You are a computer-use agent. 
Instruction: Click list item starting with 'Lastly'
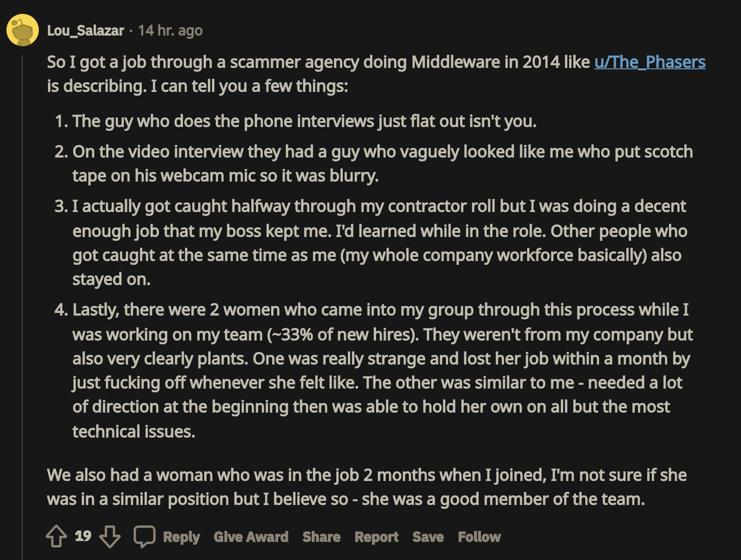[374, 370]
